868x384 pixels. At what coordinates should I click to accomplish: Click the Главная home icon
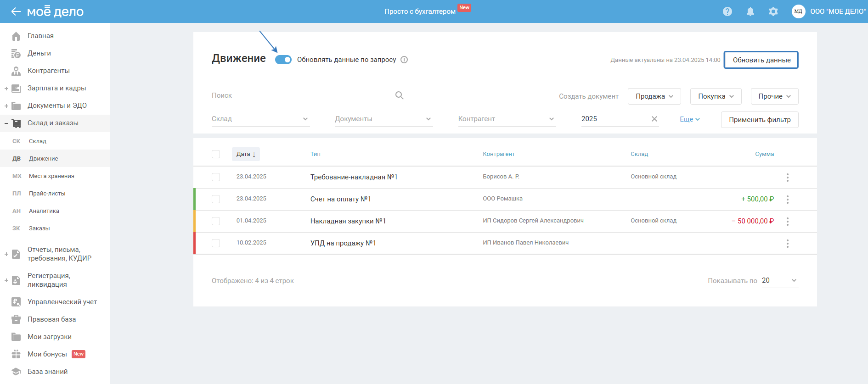(16, 36)
